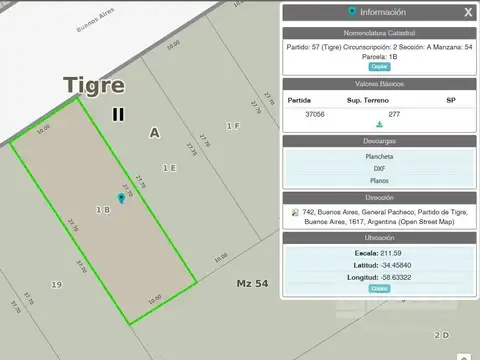
Task: Click Partida value 37056
Action: (x=315, y=114)
